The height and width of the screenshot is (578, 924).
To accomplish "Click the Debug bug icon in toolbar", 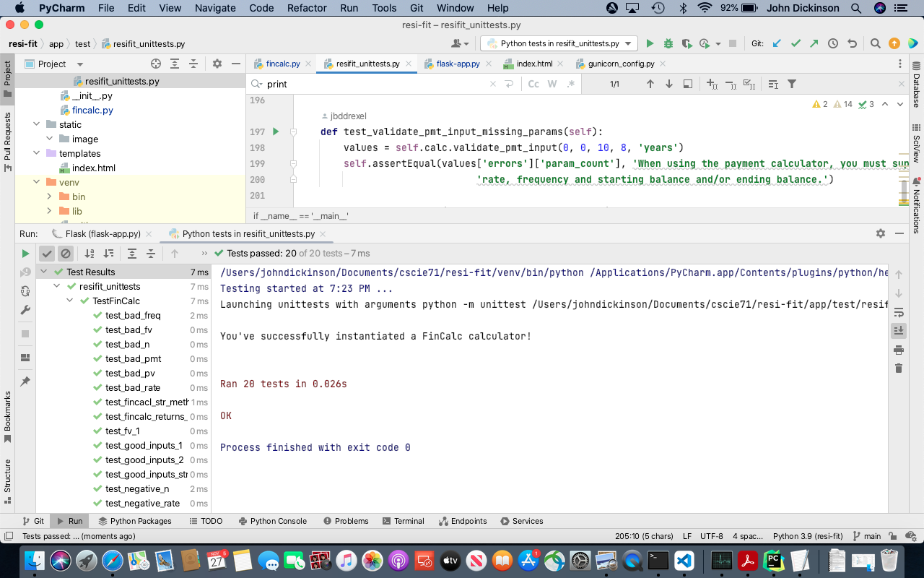I will pyautogui.click(x=668, y=43).
